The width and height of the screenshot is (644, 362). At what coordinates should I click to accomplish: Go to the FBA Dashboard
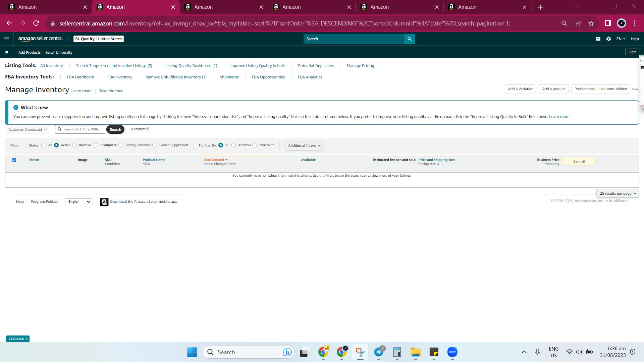click(80, 77)
